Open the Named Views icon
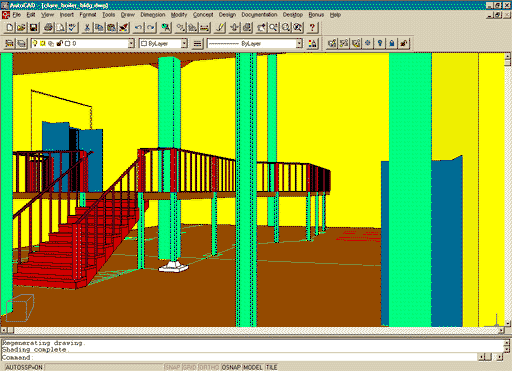The image size is (512, 371). [x=247, y=27]
